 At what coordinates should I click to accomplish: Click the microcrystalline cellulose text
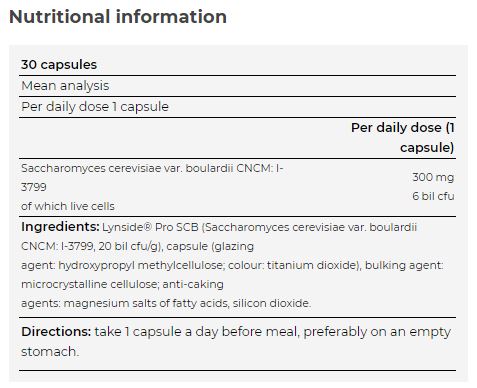click(90, 284)
